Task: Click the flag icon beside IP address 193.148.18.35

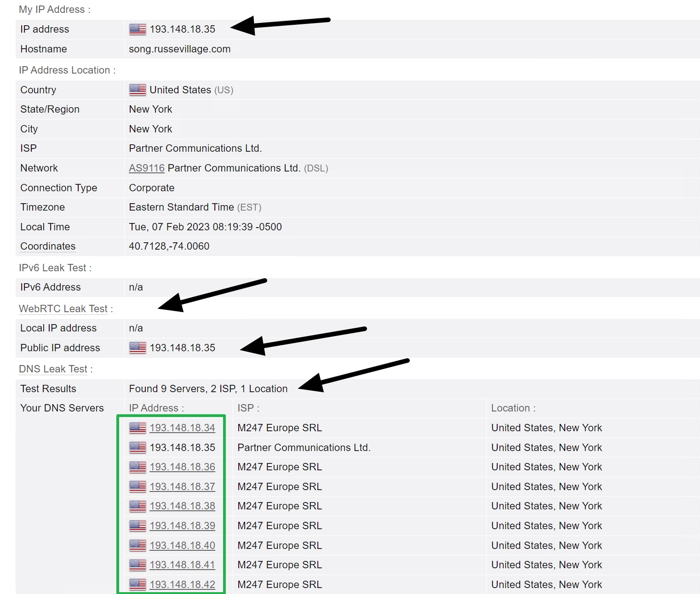Action: 137,29
